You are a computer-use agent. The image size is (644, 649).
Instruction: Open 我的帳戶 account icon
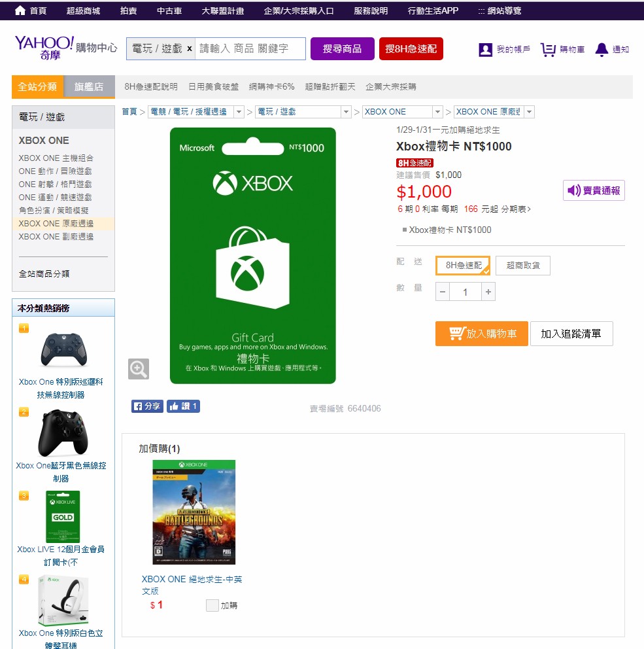(484, 48)
